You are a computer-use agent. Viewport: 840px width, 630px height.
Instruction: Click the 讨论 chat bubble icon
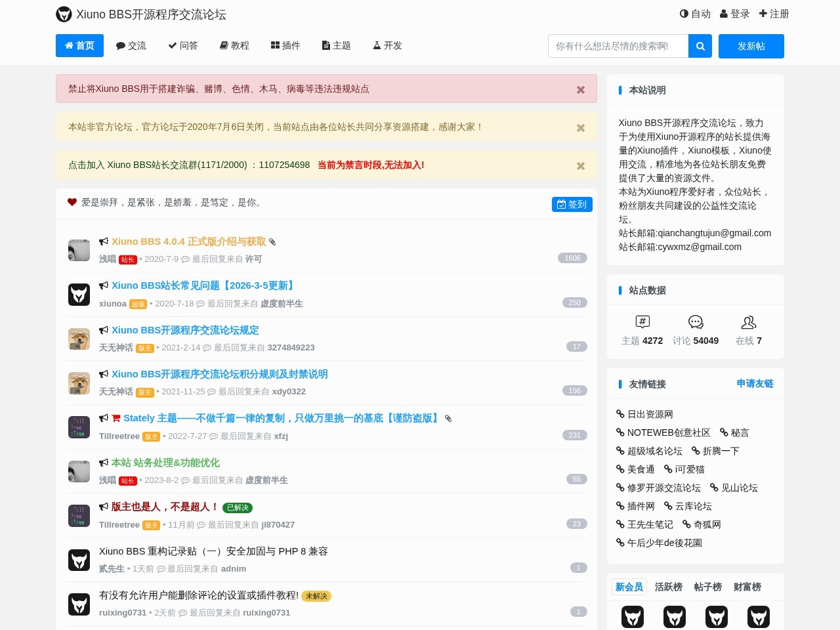click(x=696, y=322)
